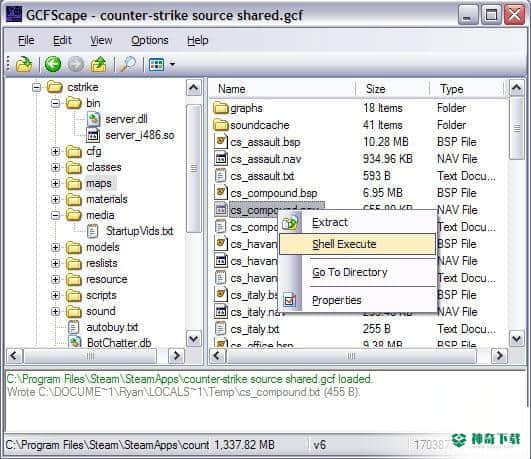The height and width of the screenshot is (459, 531).
Task: Expand the resource folder node
Action: pyautogui.click(x=56, y=279)
